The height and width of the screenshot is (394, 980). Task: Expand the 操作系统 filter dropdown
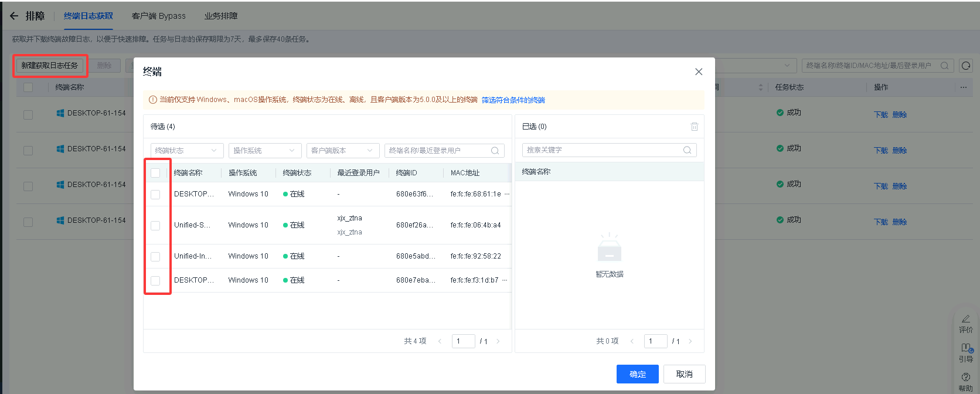(264, 151)
